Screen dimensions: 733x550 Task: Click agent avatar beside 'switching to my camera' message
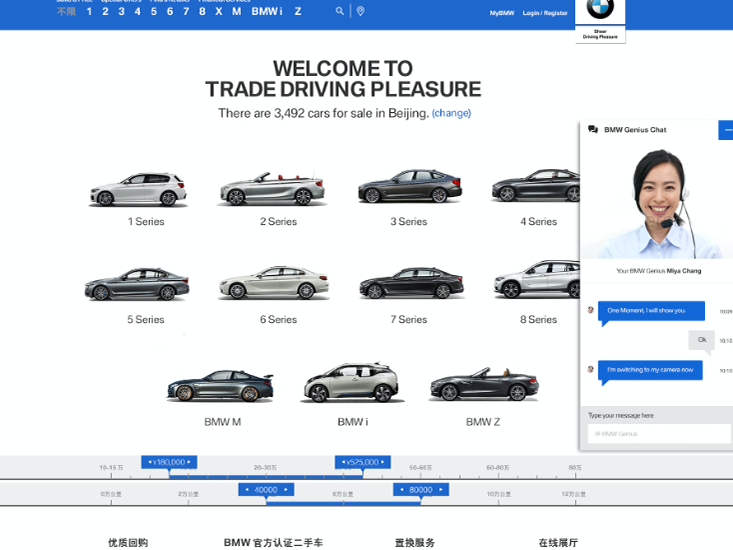pos(590,369)
